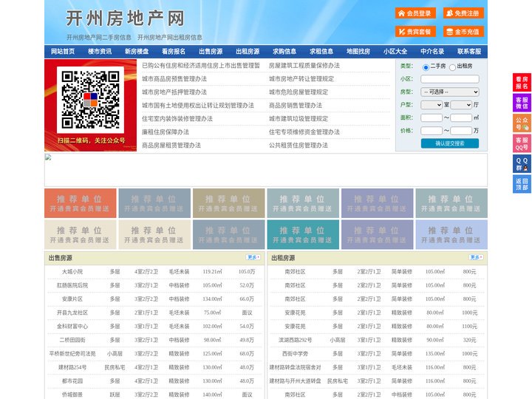Click the purple 客服微信 sidebar icon
Viewport: 532px width, 399px height.
click(522, 103)
